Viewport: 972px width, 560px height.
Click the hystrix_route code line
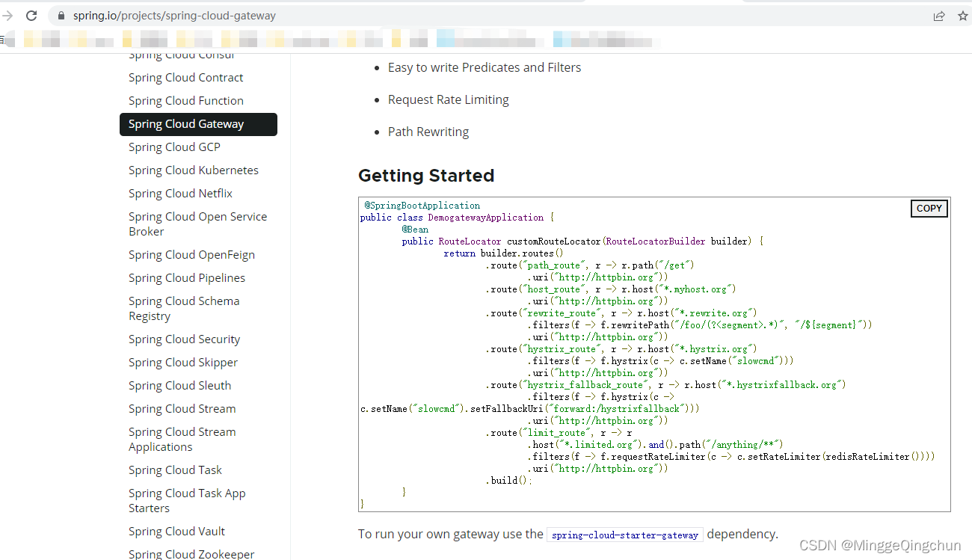(x=621, y=349)
